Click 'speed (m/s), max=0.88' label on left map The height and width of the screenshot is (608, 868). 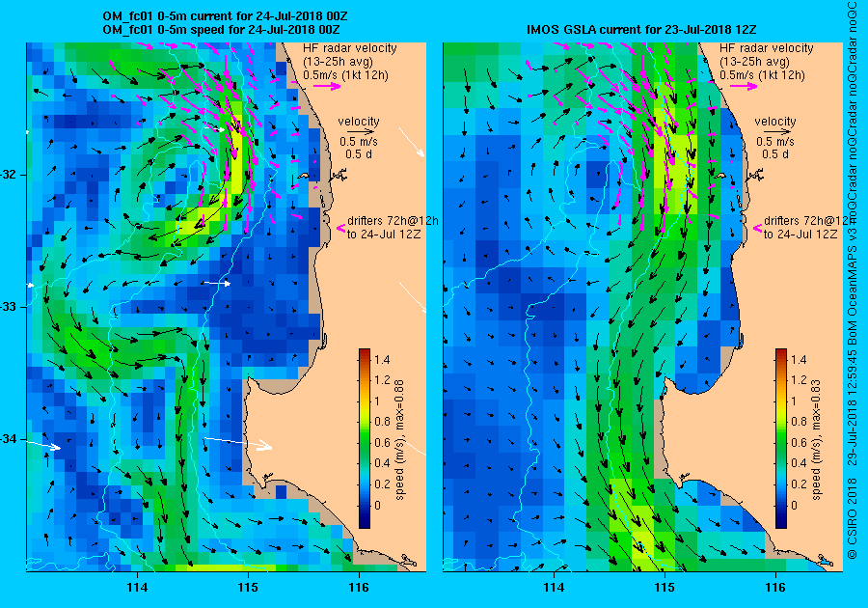(399, 440)
